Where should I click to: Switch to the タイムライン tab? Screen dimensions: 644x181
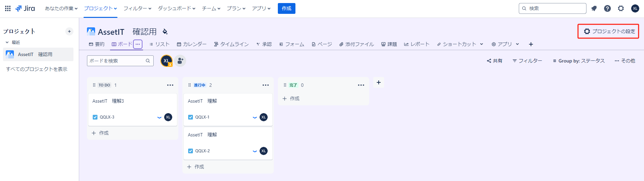[231, 44]
